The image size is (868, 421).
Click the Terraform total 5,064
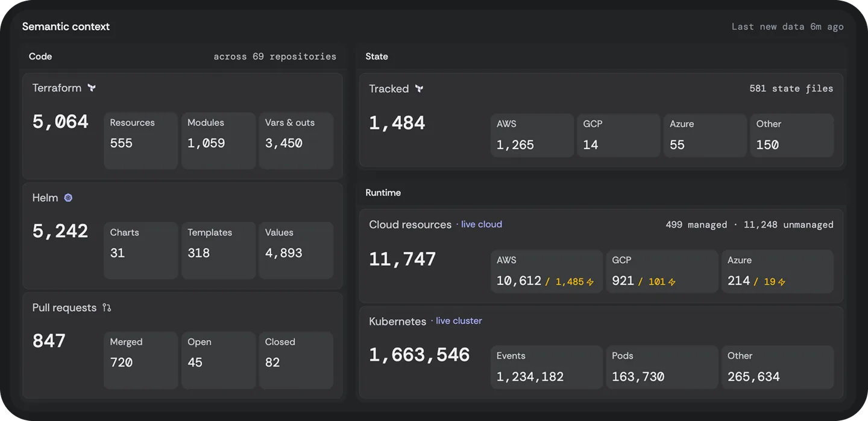(x=60, y=122)
